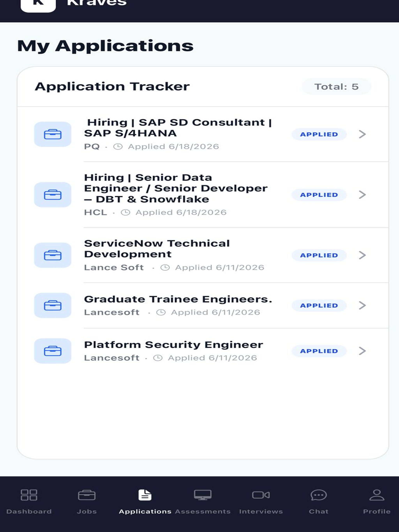The height and width of the screenshot is (532, 399).
Task: Tap the Interviews video camera icon
Action: 261,495
